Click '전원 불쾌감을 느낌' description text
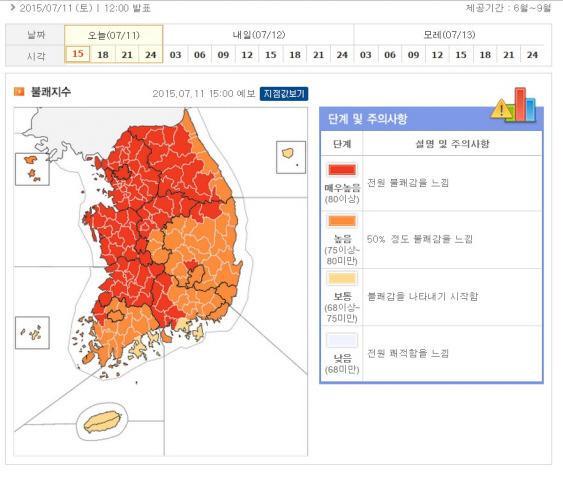The image size is (563, 480). click(x=408, y=183)
